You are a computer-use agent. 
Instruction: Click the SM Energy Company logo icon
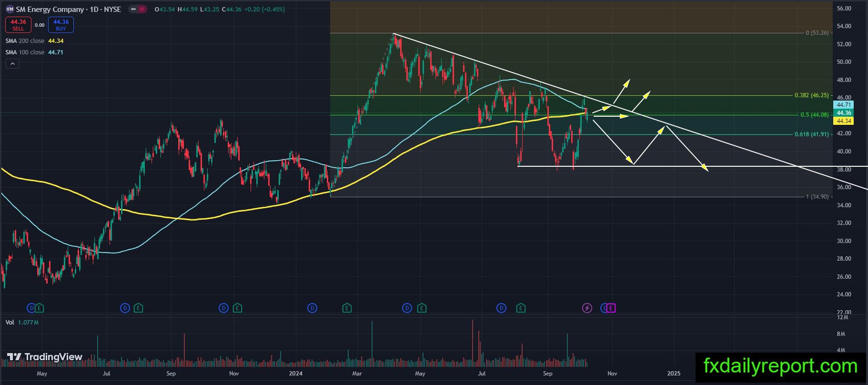(10, 9)
